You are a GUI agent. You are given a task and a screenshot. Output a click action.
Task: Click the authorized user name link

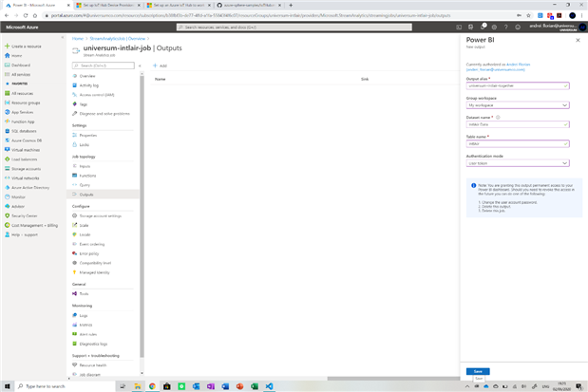[x=519, y=65]
